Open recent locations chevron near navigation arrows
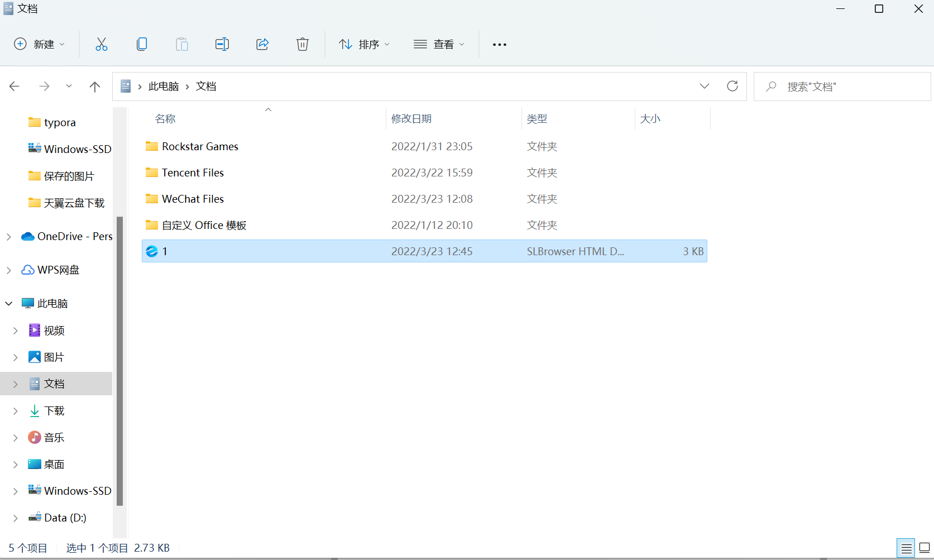 tap(69, 86)
